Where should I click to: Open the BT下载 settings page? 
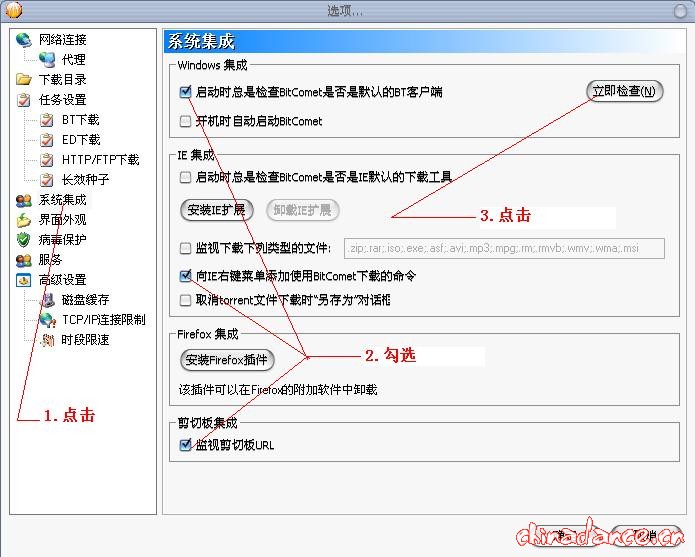point(81,120)
